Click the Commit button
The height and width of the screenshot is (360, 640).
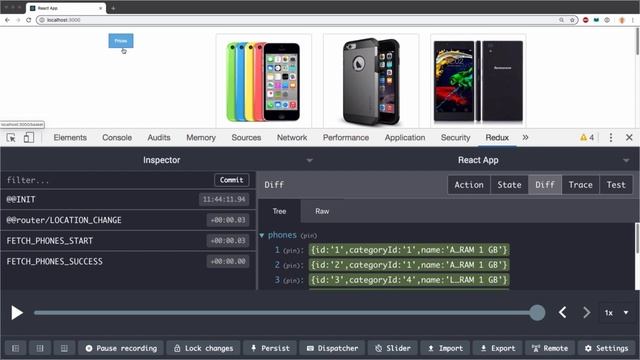pyautogui.click(x=231, y=180)
